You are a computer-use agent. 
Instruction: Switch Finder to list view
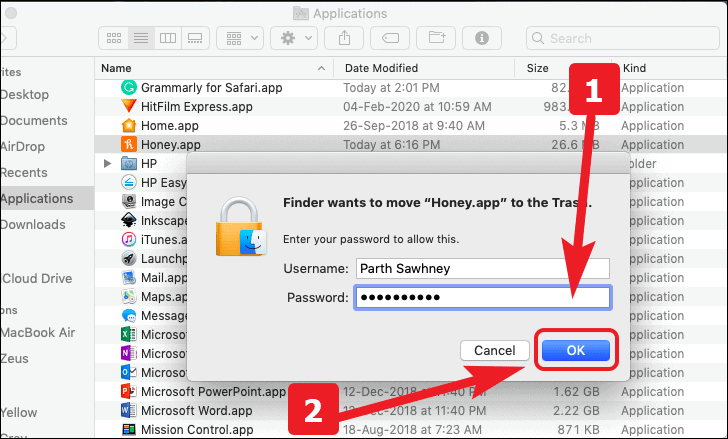[141, 38]
